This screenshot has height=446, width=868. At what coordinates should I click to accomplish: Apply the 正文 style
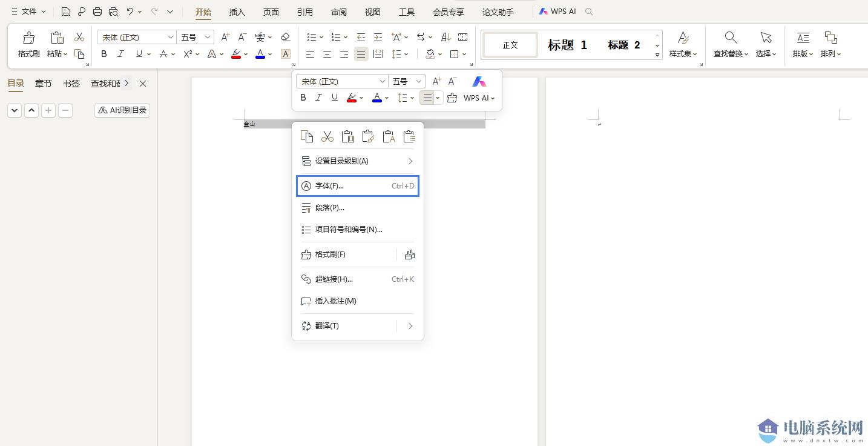[510, 45]
